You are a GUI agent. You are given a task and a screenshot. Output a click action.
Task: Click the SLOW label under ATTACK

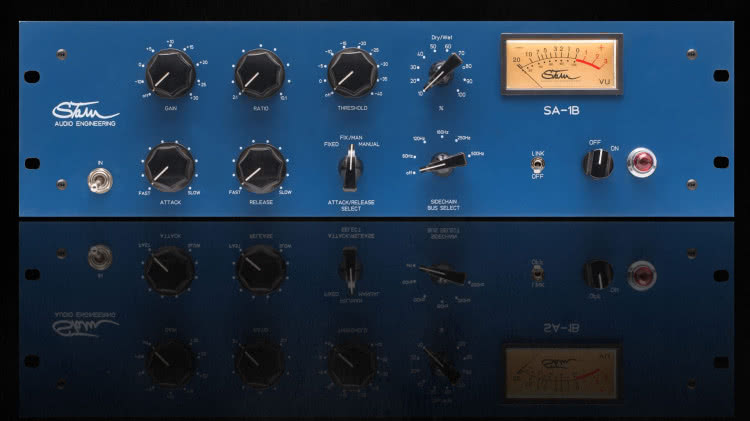[x=194, y=193]
